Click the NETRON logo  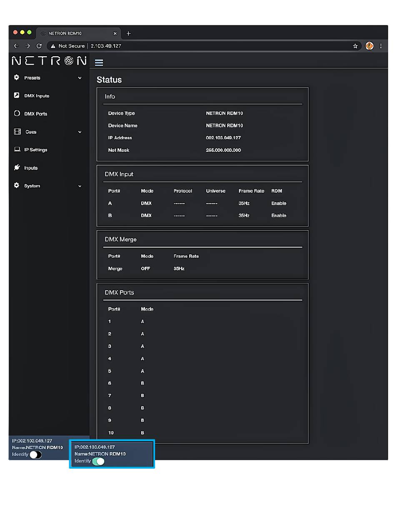tap(49, 61)
